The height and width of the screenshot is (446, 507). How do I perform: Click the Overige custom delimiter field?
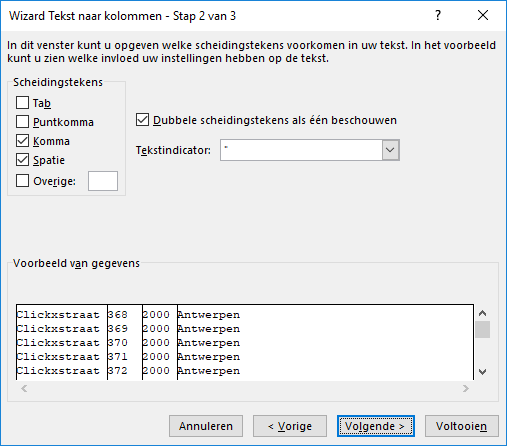click(x=103, y=181)
